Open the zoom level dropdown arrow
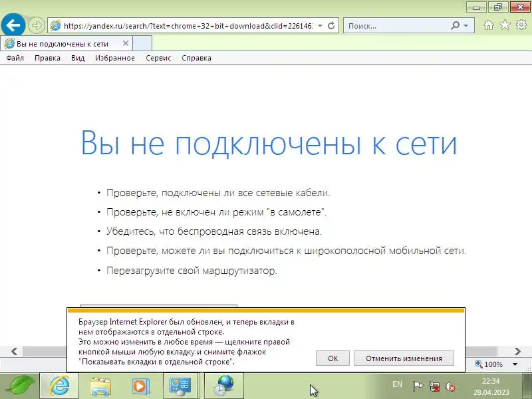The height and width of the screenshot is (399, 532). pyautogui.click(x=515, y=364)
